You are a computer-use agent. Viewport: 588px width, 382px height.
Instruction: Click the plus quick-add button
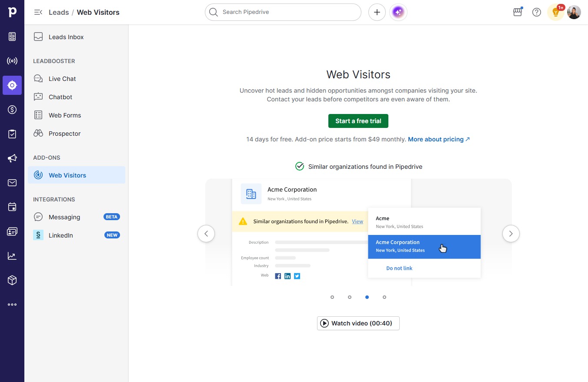click(377, 12)
